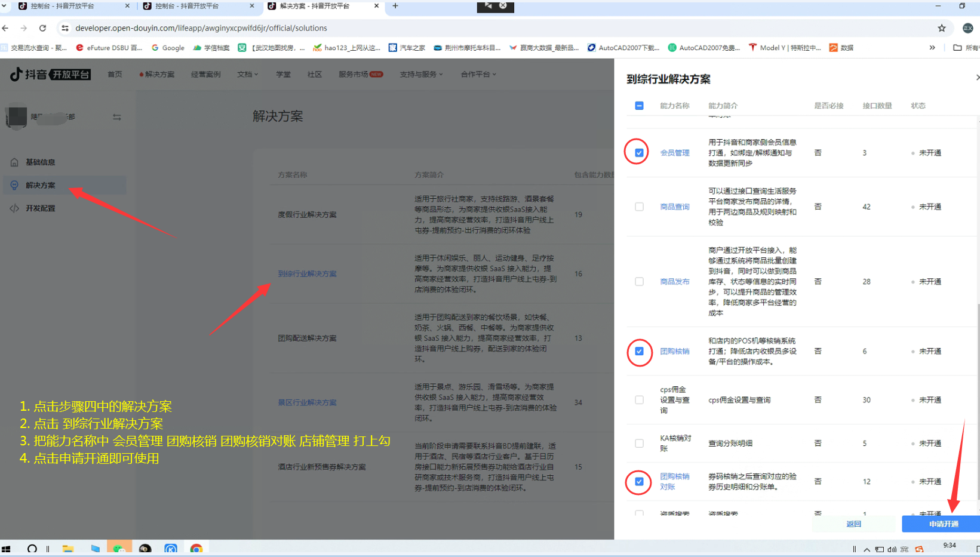Check the 商品查询 checkbox
980x557 pixels.
pos(639,207)
